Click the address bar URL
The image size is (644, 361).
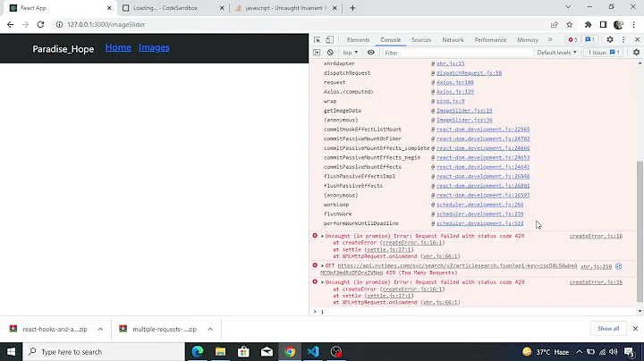(x=106, y=25)
